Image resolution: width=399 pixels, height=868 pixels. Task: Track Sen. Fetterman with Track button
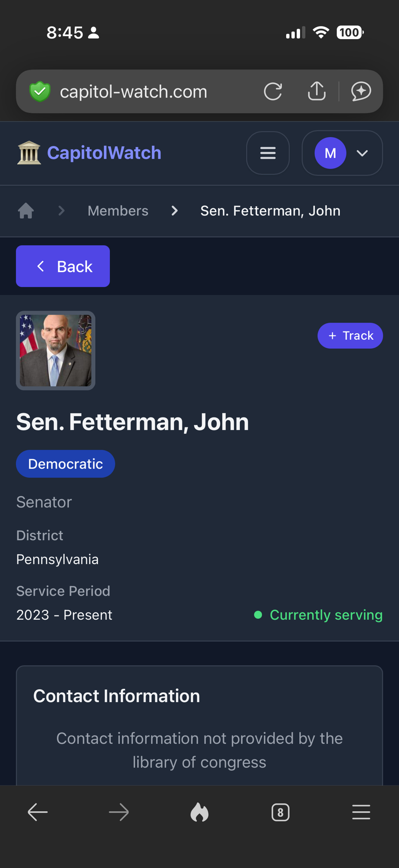coord(350,335)
